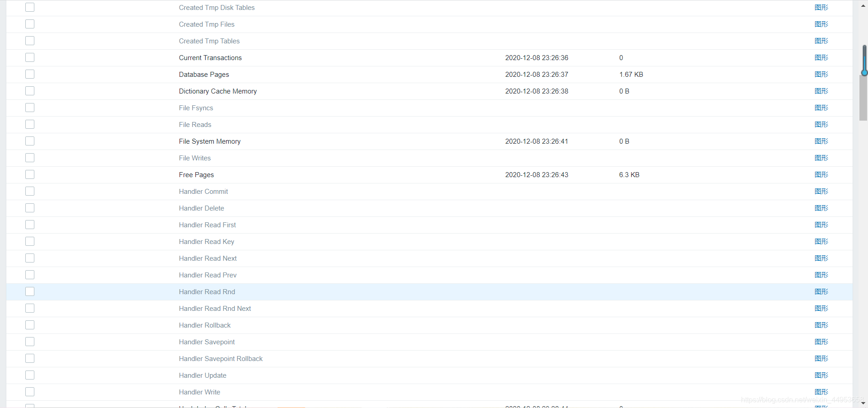View the 图形 graph for Handler Savepoint
Screen dimensions: 868x408
point(821,342)
